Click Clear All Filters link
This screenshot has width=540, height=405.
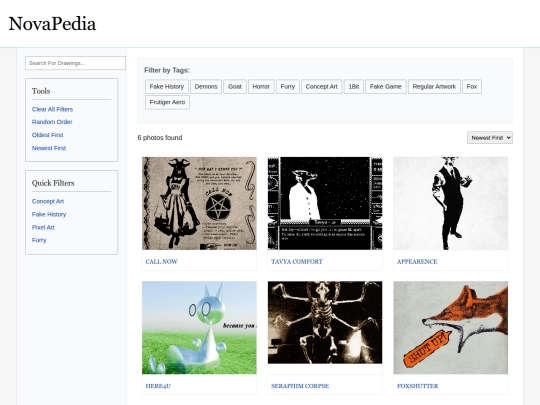[x=52, y=109]
